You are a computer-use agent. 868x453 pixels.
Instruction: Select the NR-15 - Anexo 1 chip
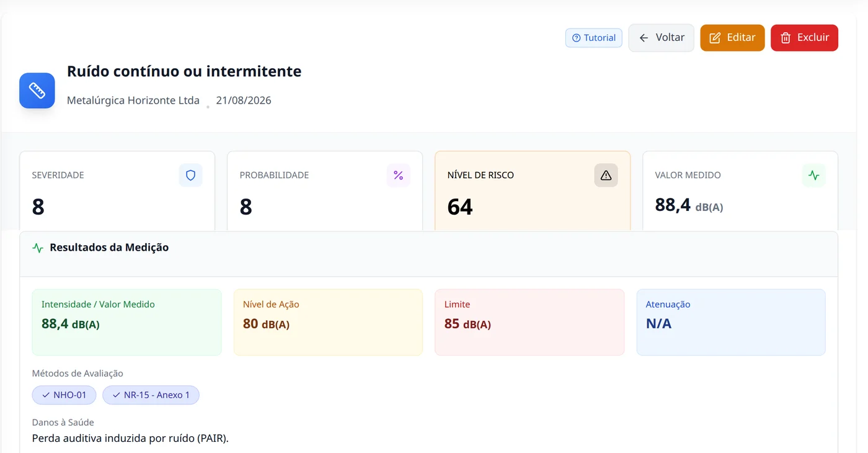(x=151, y=395)
